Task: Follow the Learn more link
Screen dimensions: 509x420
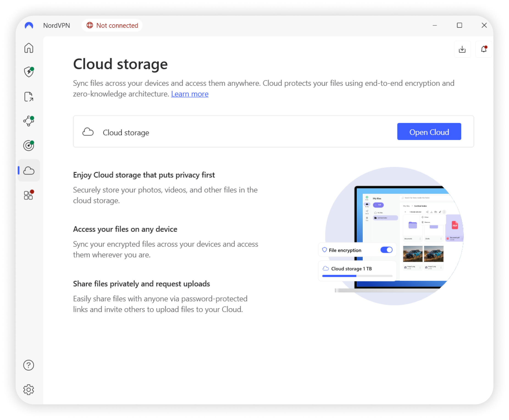Action: point(190,94)
